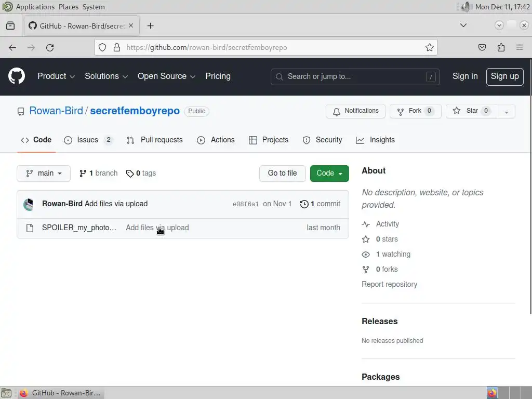This screenshot has width=532, height=399.
Task: Click the star icon beside 0 stars
Action: (366, 239)
